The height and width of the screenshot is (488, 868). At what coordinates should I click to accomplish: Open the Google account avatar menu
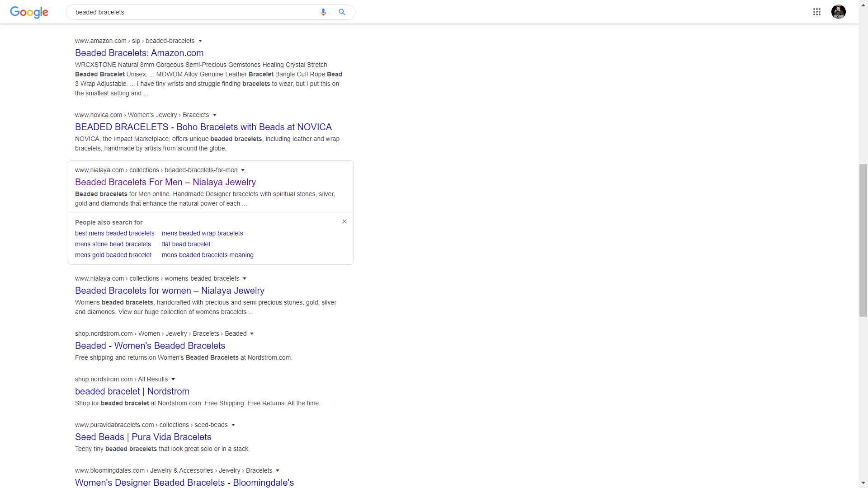click(x=838, y=12)
